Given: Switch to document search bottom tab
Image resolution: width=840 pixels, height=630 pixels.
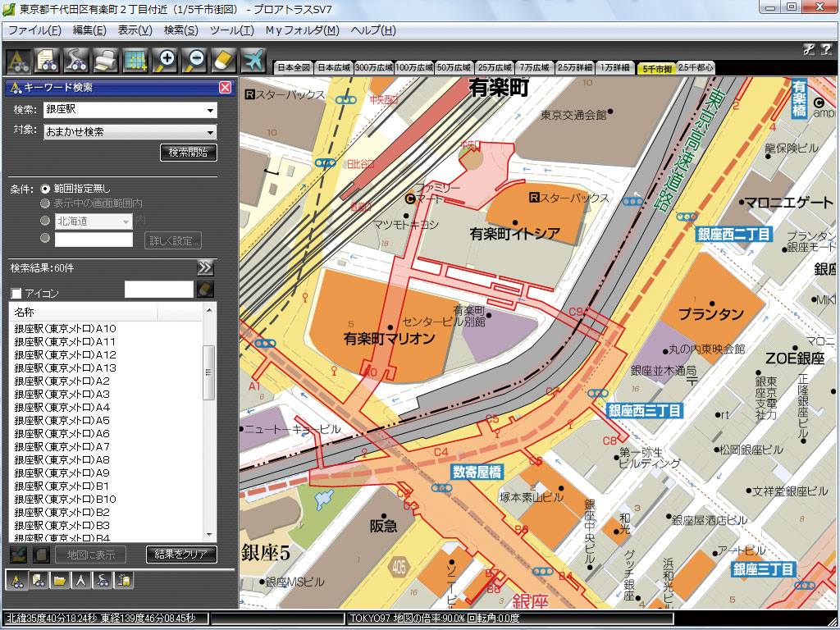Looking at the screenshot, I should 39,580.
